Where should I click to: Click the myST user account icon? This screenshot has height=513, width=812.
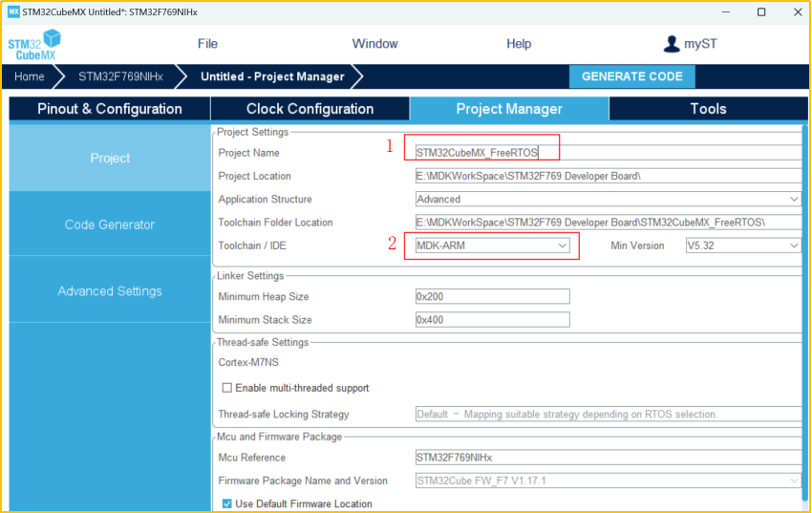(x=672, y=44)
